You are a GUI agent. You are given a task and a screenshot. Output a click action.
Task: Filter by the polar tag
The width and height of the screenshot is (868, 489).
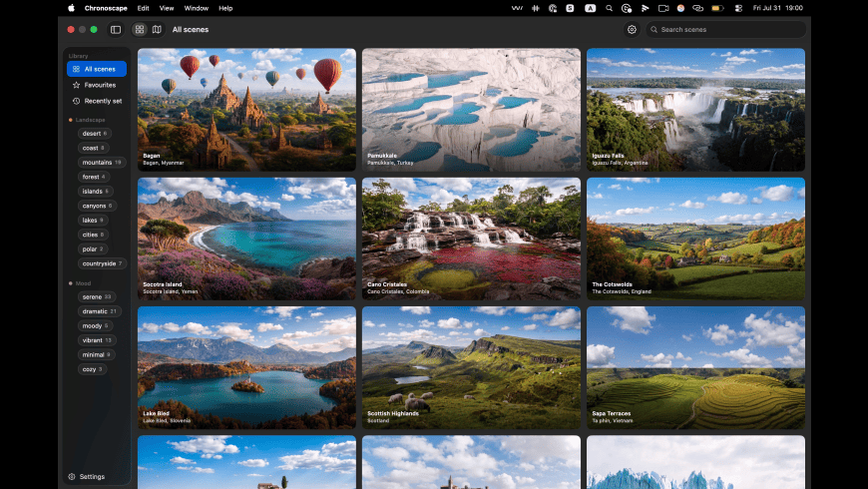[x=93, y=248]
